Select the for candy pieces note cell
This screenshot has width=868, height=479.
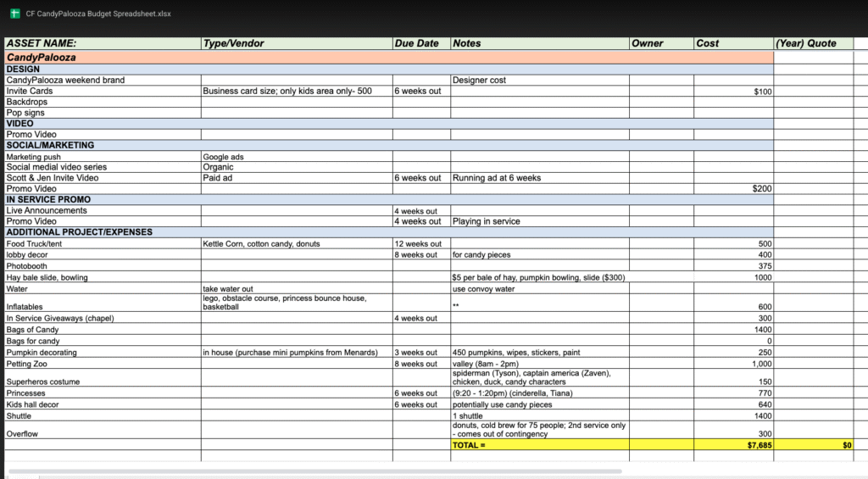click(x=540, y=254)
